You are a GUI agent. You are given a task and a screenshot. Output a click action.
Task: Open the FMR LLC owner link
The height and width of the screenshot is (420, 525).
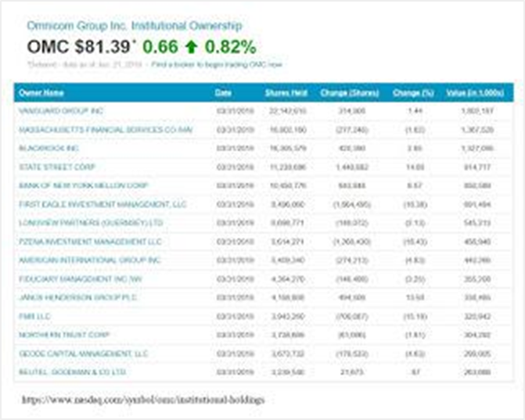[34, 316]
